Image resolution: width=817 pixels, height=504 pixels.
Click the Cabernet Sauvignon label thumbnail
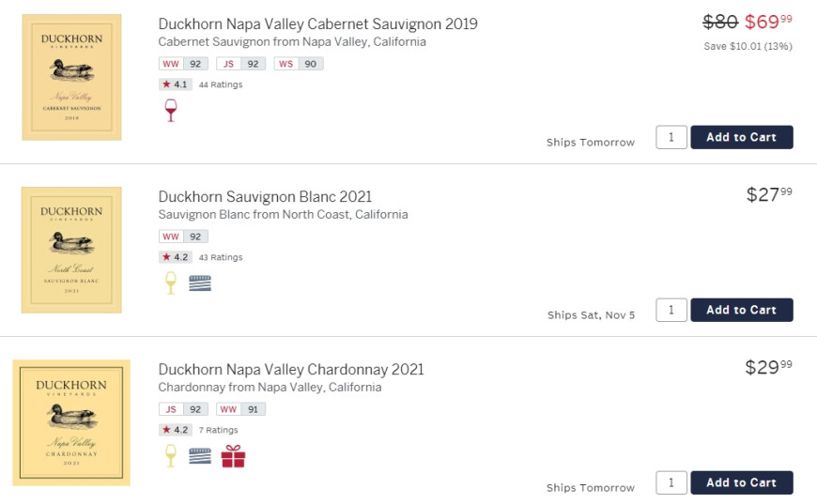[x=72, y=77]
